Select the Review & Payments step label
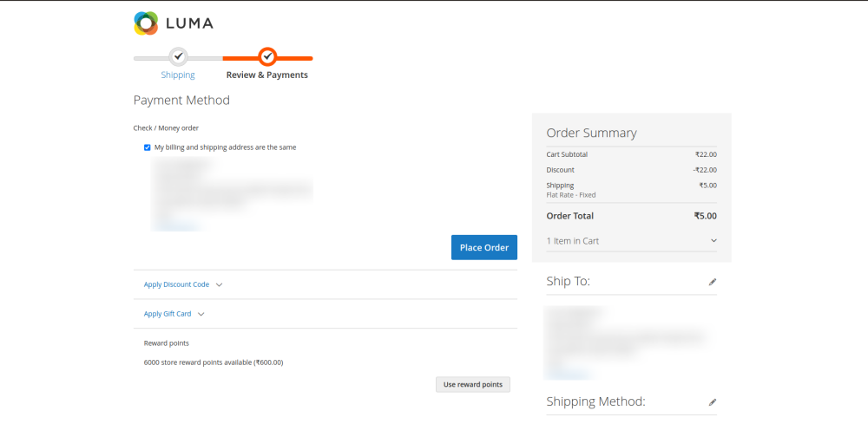 click(266, 75)
